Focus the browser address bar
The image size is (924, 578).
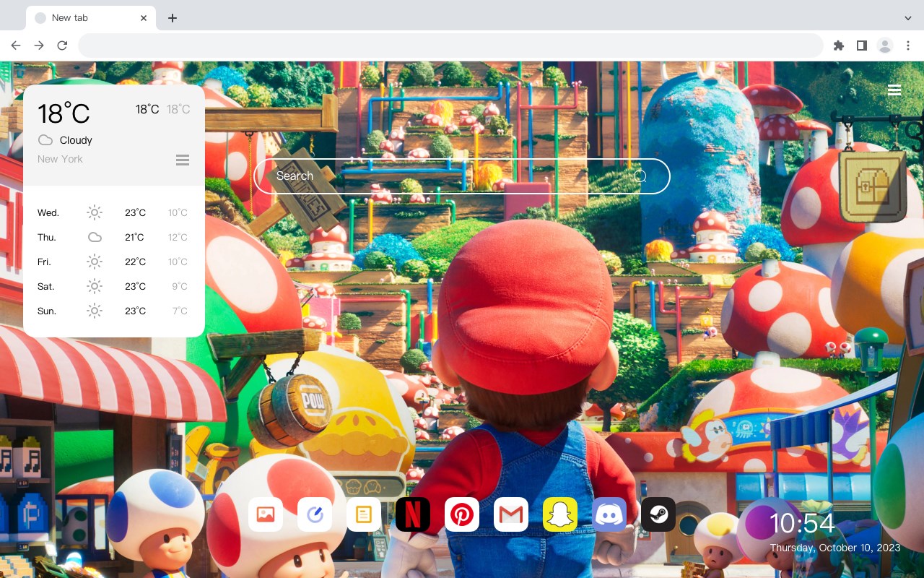tap(450, 46)
